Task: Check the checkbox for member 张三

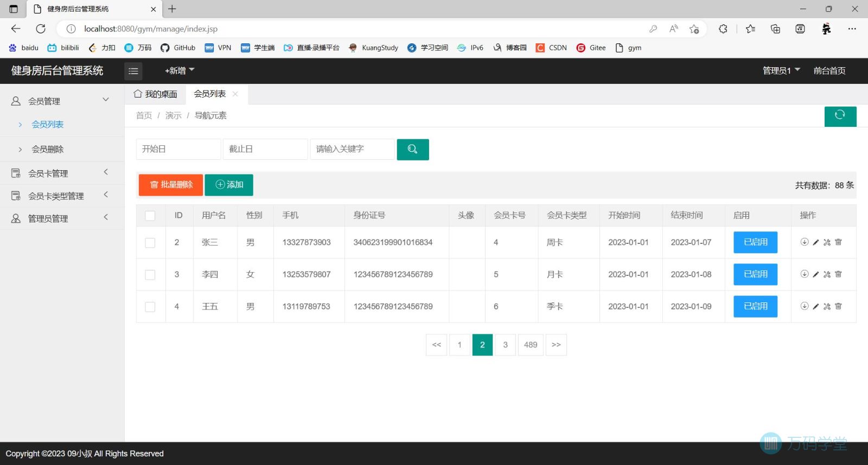Action: (x=150, y=243)
